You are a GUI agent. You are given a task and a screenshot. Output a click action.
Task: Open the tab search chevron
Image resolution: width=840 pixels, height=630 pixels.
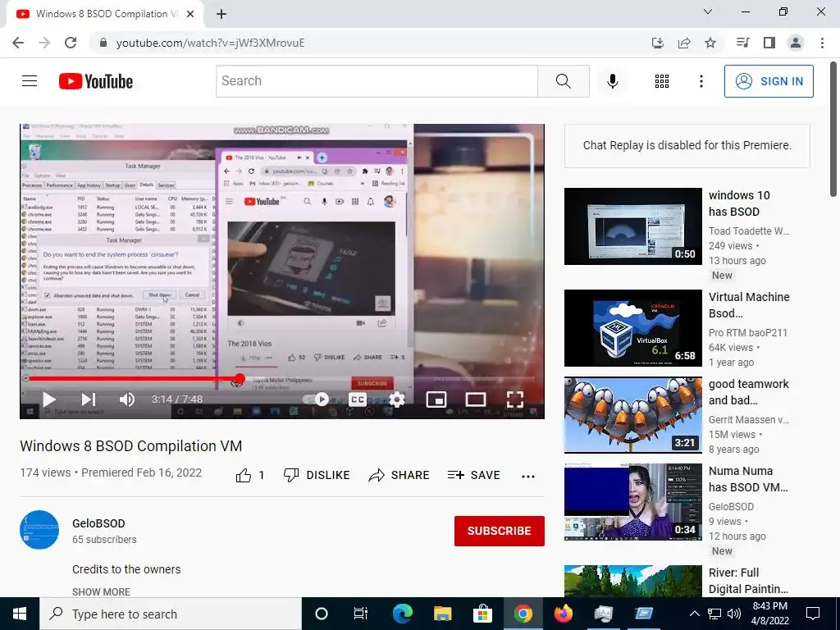click(x=708, y=11)
